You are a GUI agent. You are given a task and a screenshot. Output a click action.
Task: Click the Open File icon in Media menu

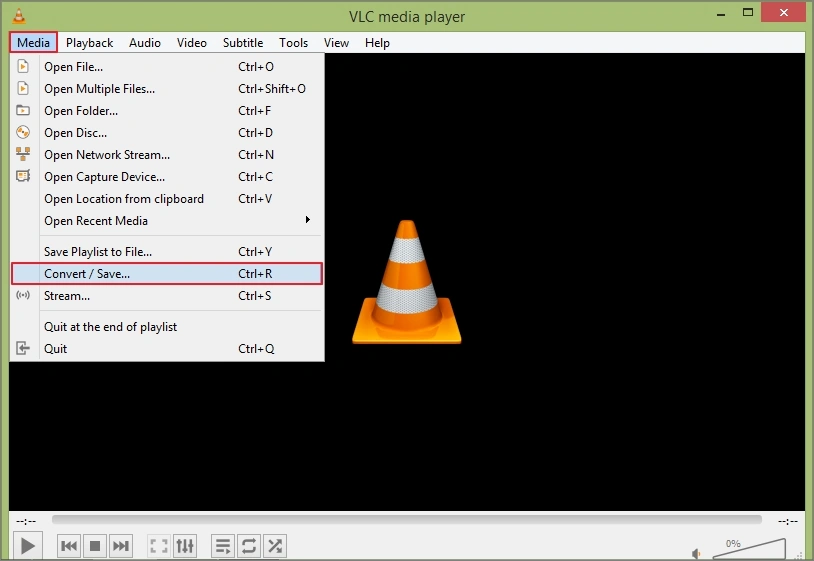tap(23, 66)
